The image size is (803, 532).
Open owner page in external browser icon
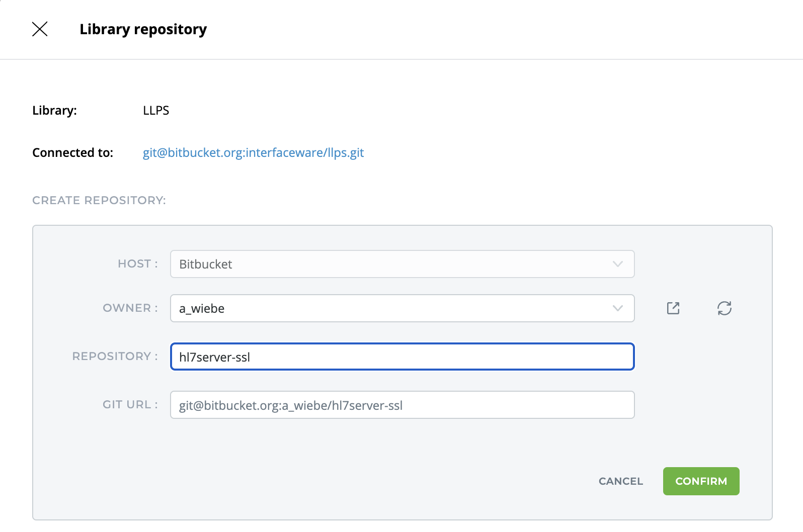tap(673, 308)
